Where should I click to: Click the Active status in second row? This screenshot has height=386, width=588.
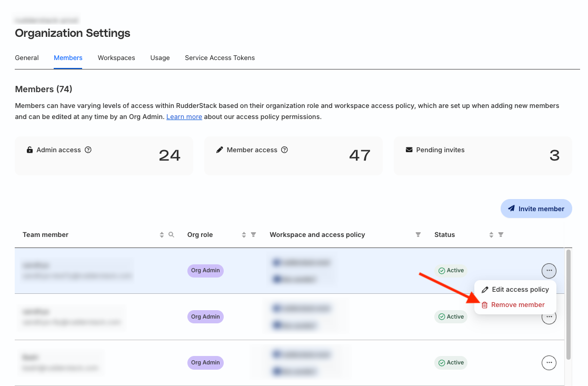pos(451,316)
